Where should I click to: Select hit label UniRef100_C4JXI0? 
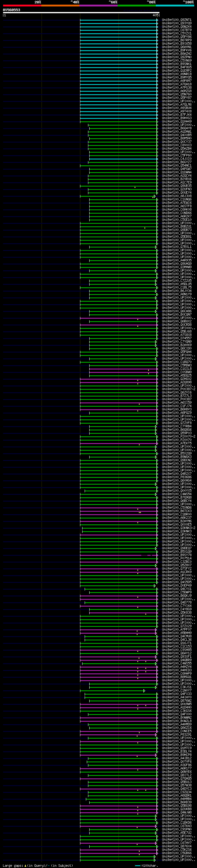[x=176, y=159]
